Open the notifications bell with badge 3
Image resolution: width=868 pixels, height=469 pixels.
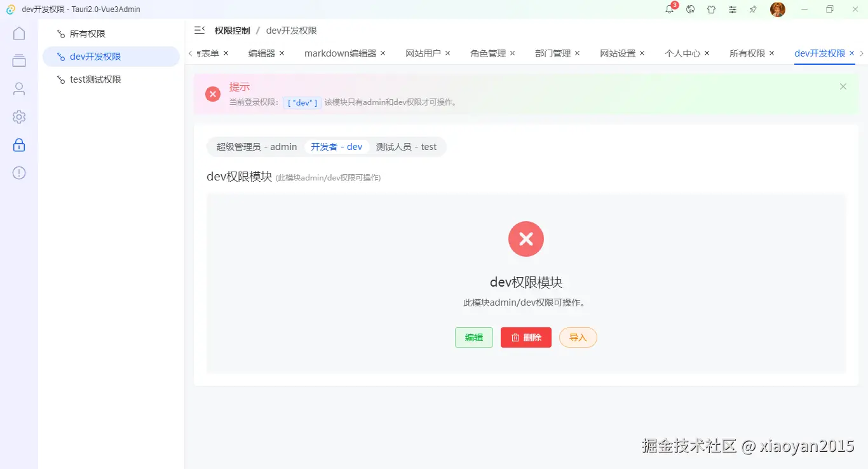[x=669, y=10]
